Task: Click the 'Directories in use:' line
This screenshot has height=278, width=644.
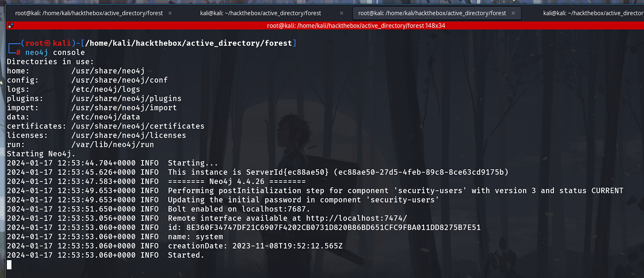Action: 51,62
